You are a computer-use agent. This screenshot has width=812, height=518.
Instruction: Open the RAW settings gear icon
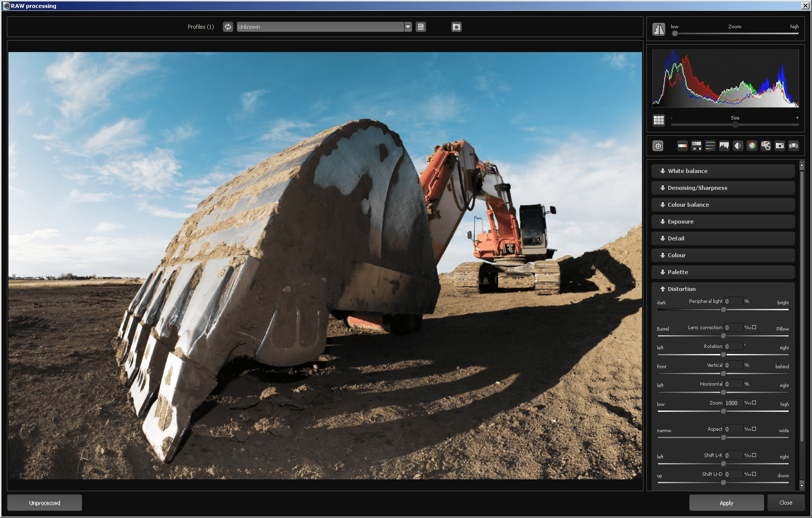click(x=658, y=146)
